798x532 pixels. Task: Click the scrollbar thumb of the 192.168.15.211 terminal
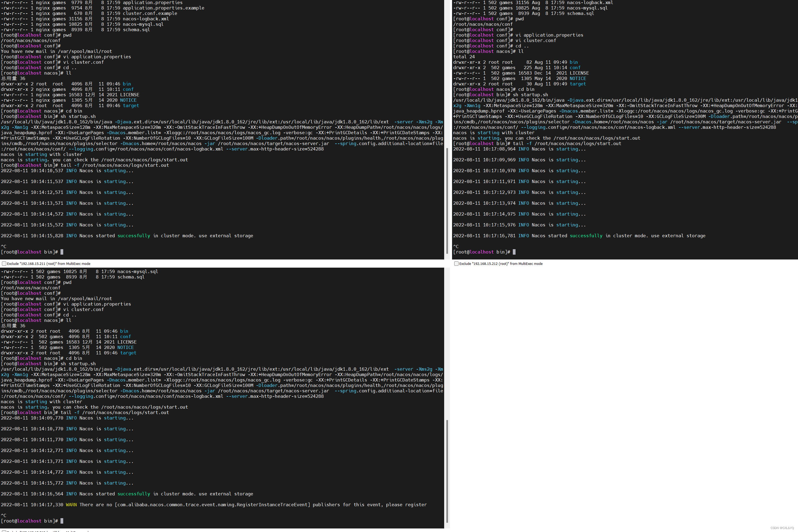point(447,201)
